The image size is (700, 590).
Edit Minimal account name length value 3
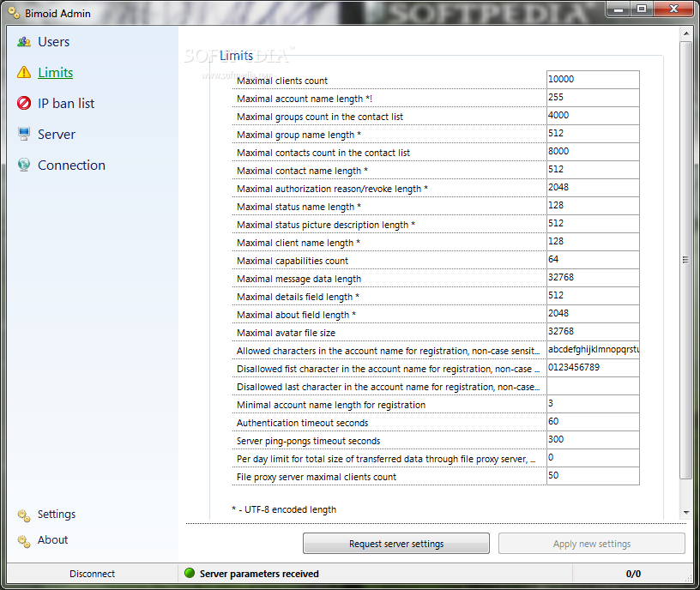(x=593, y=403)
